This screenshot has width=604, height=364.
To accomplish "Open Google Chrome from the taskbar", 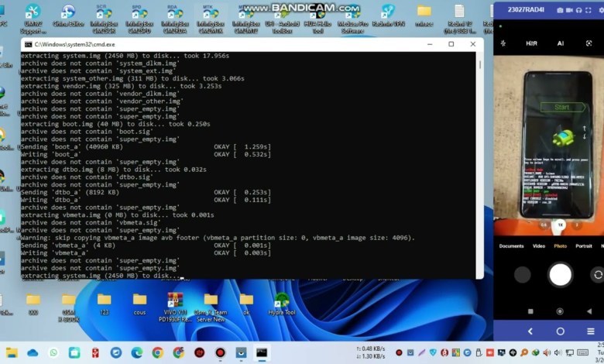I will pyautogui.click(x=157, y=352).
